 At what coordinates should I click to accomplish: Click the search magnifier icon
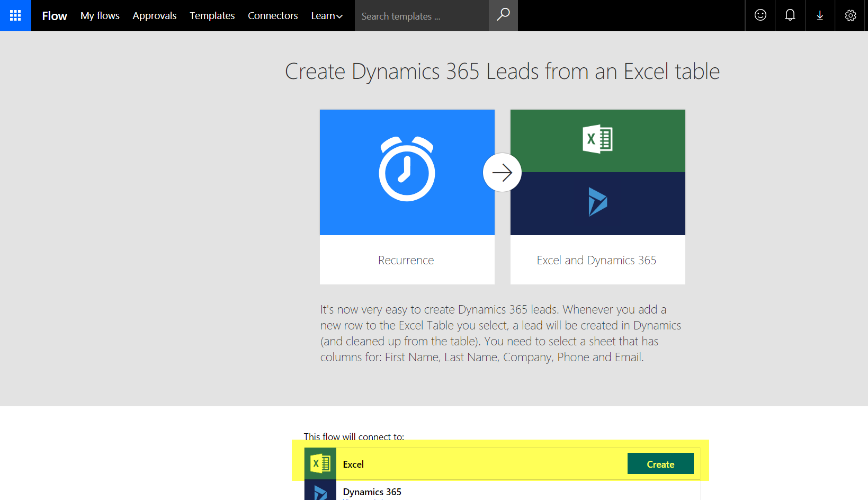(503, 15)
